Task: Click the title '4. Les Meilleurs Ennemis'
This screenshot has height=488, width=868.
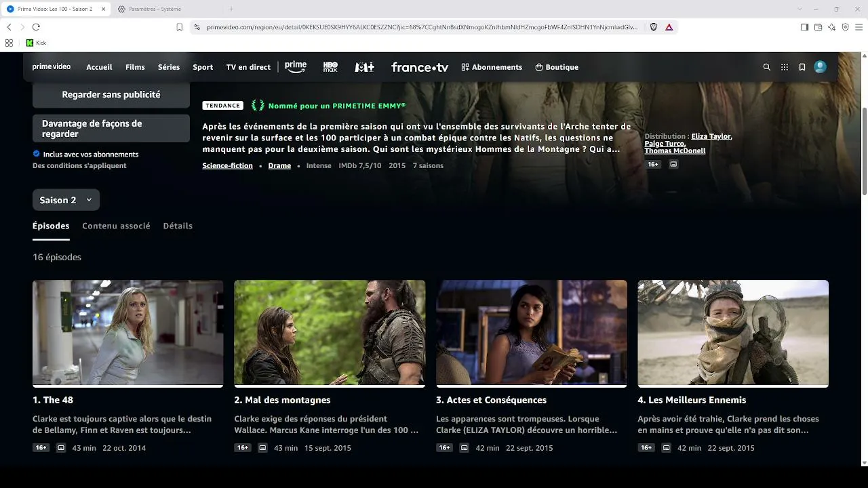Action: (692, 400)
